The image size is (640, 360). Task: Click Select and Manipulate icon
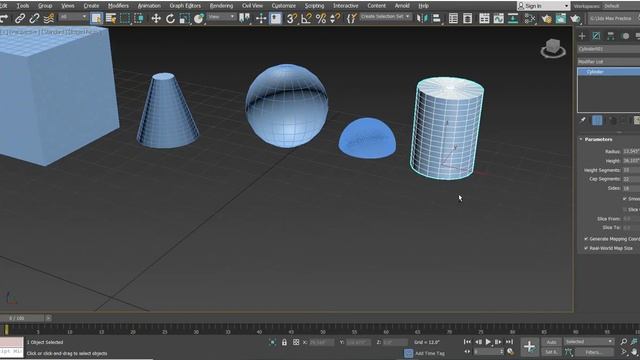pos(261,18)
